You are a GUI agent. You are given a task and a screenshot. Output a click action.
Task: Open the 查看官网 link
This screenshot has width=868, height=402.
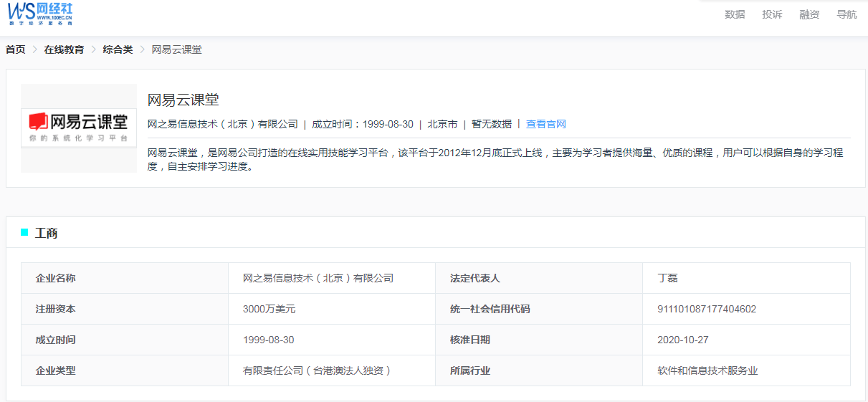point(546,124)
